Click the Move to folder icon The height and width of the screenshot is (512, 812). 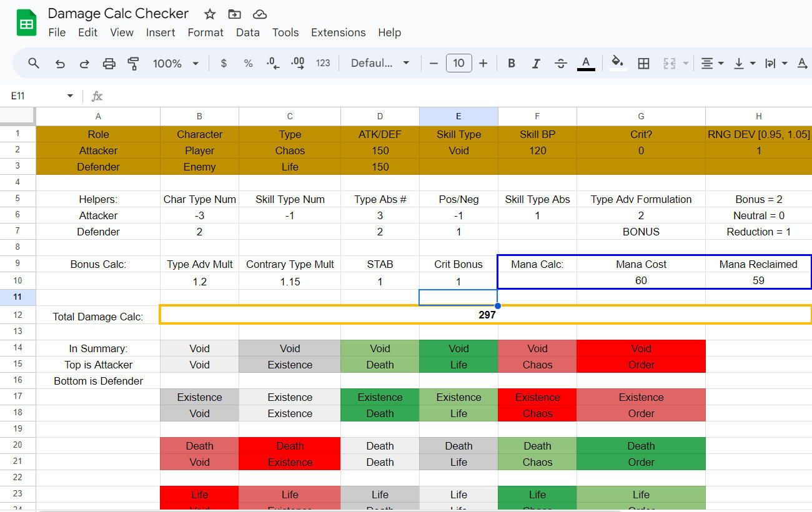234,14
